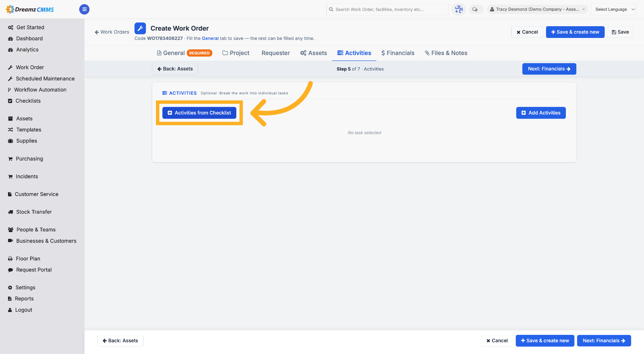Go back via Work Orders link
The width and height of the screenshot is (644, 354).
pos(112,32)
